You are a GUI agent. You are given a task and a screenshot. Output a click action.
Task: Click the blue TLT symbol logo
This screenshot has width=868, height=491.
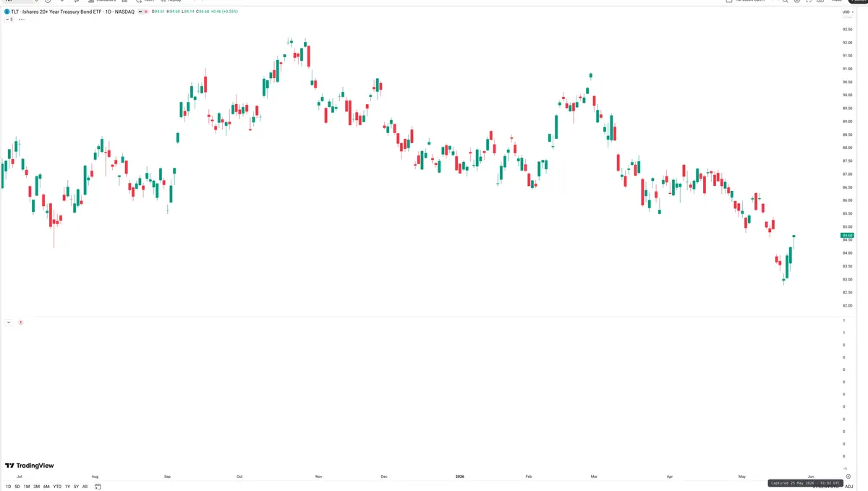[x=7, y=12]
